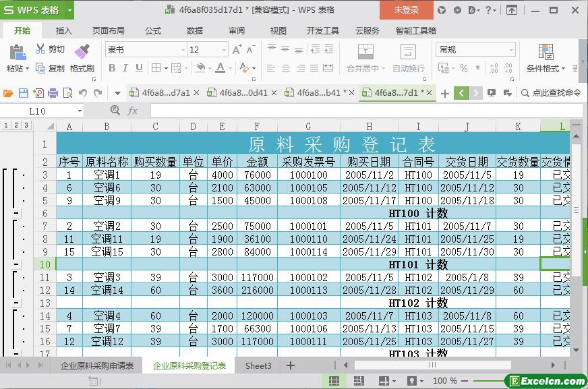Click the Print icon in quick toolbar

click(53, 93)
